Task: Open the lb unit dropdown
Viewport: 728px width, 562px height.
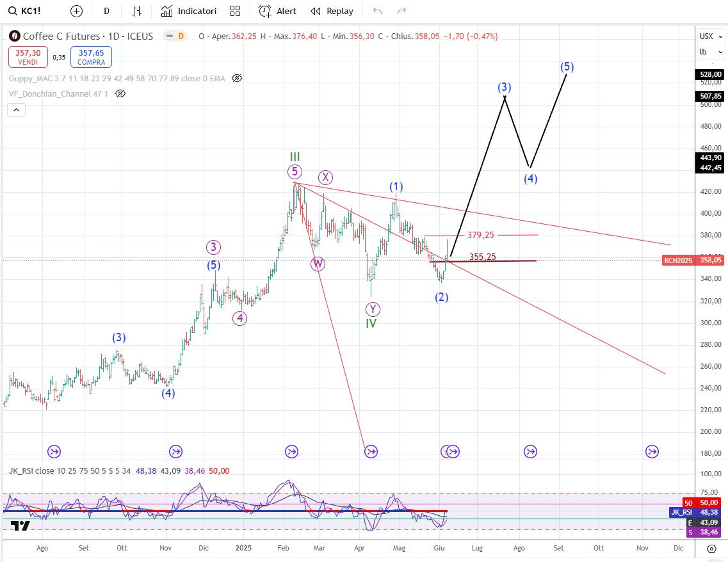Action: (710, 52)
